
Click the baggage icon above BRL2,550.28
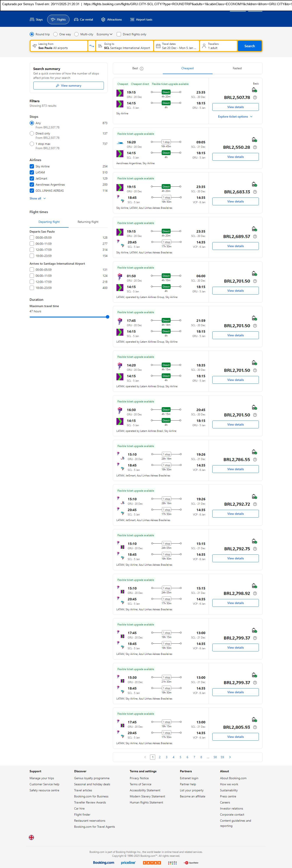254,139
